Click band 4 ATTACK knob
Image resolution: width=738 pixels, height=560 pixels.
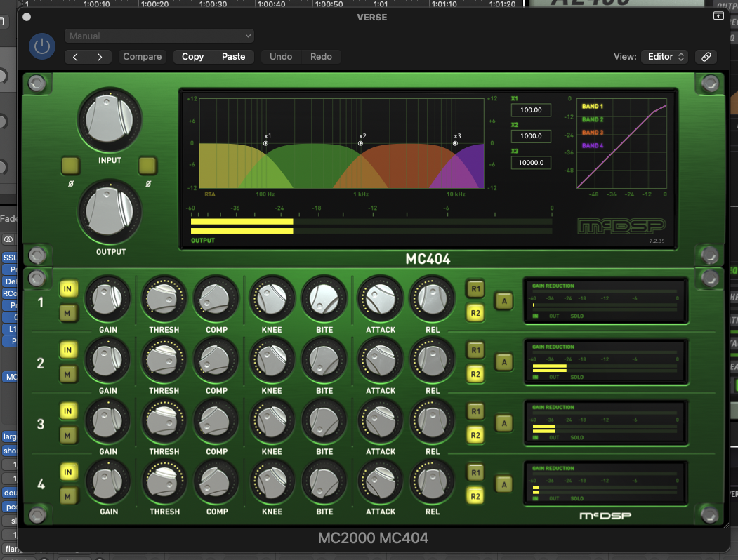tap(381, 482)
